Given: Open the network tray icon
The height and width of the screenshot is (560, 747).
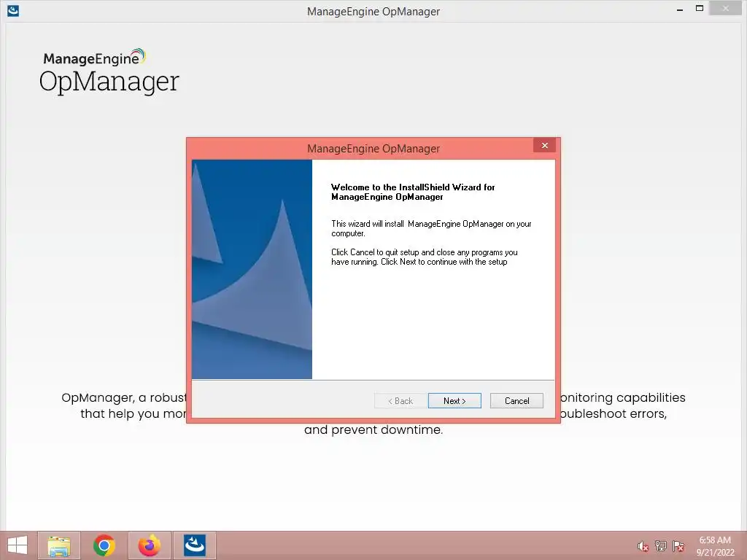Looking at the screenshot, I should [660, 545].
